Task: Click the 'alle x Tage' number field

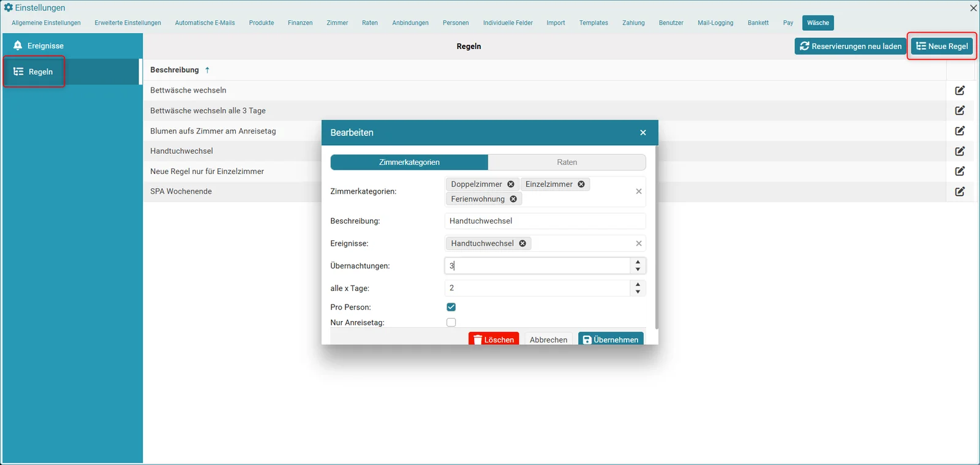Action: click(x=537, y=288)
